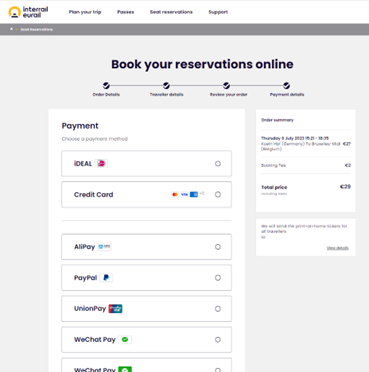
Task: Click the AliPay logo icon
Action: tap(104, 247)
